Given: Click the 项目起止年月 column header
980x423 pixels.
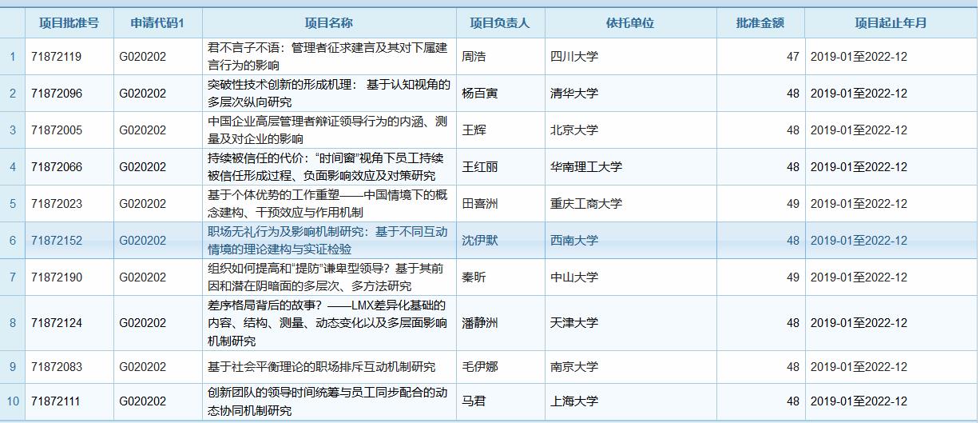Looking at the screenshot, I should pyautogui.click(x=891, y=23).
